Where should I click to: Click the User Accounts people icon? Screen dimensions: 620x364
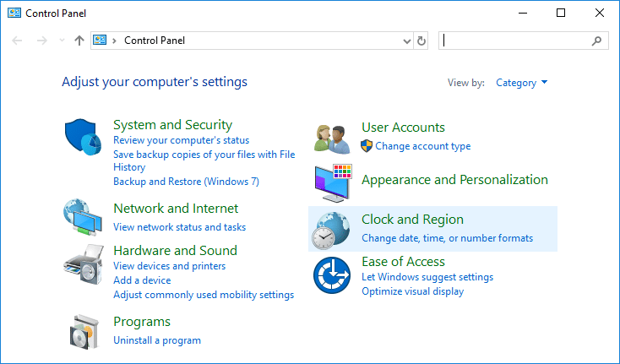click(332, 137)
